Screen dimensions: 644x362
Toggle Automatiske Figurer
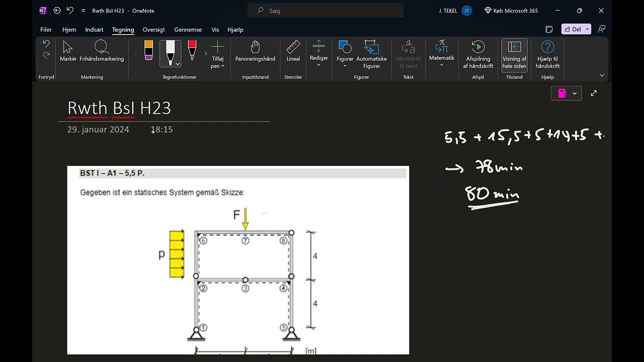point(371,54)
